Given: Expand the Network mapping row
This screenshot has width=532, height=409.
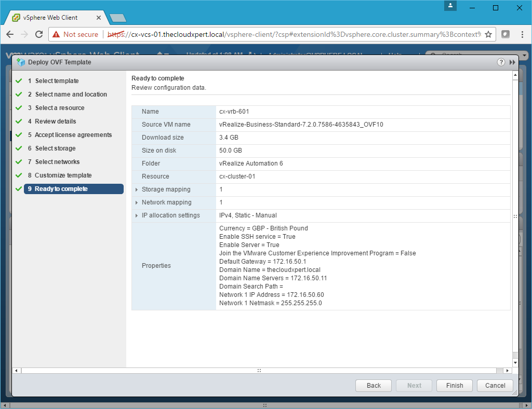Looking at the screenshot, I should [x=137, y=202].
